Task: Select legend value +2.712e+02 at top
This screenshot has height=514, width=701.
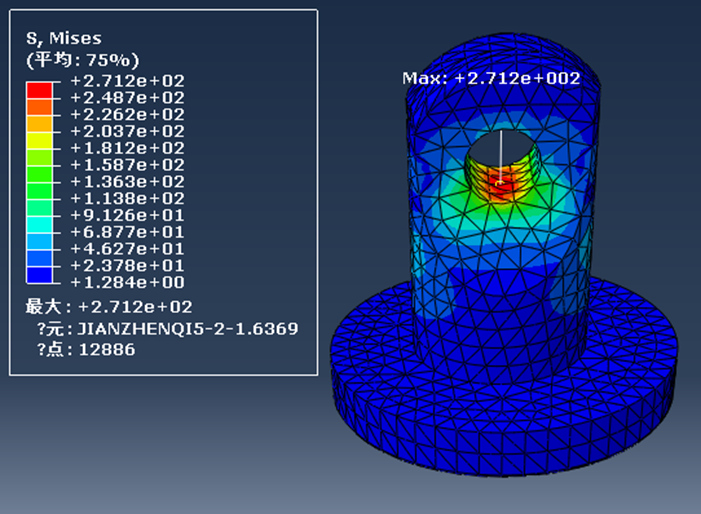Action: [x=127, y=81]
